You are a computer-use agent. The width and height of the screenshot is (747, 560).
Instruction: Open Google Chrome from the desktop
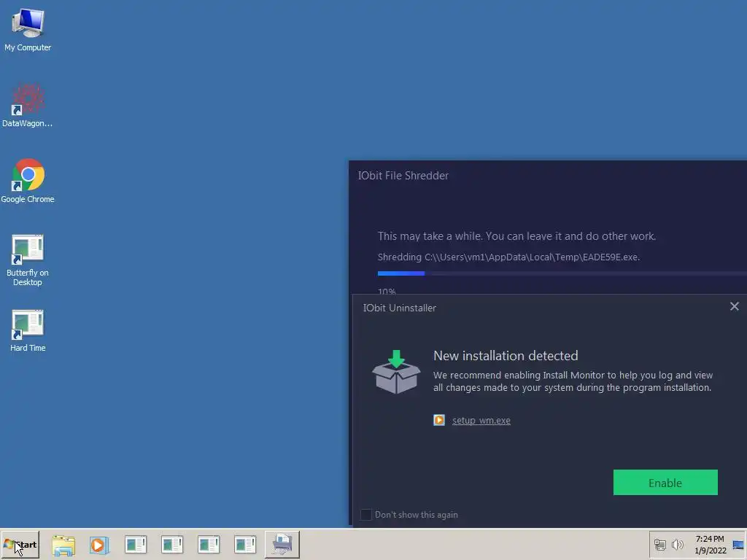tap(28, 181)
